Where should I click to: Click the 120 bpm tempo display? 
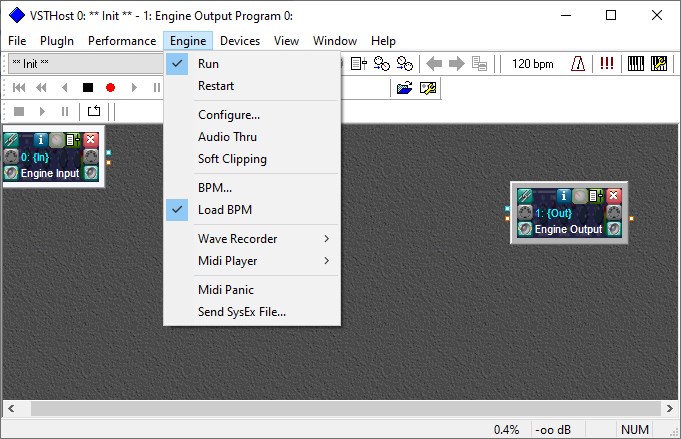tap(532, 64)
